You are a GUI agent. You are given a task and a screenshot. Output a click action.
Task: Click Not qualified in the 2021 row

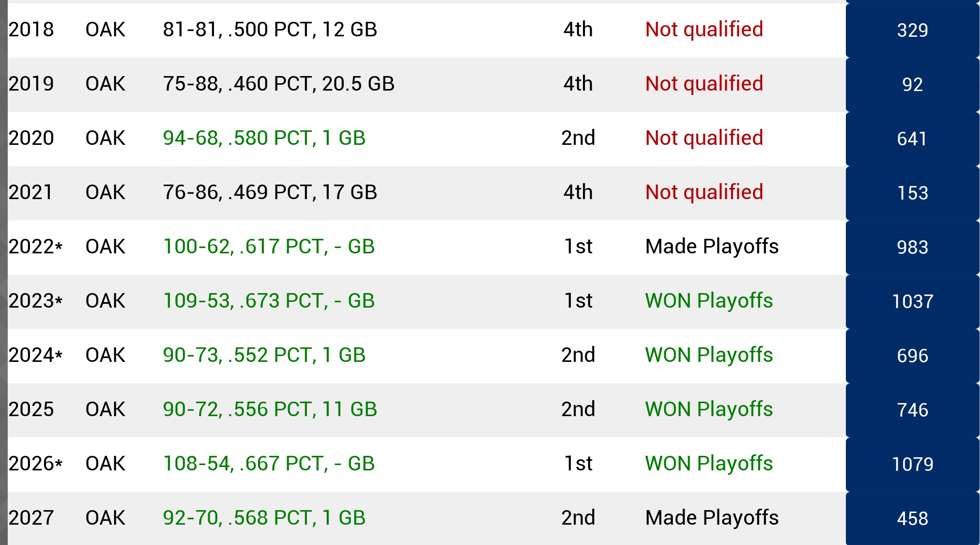pos(704,192)
